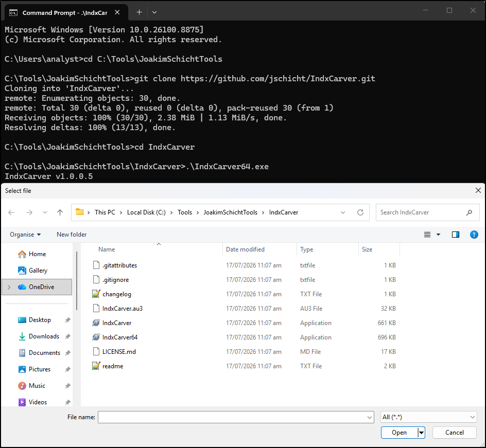Click the pin icon beside Documents
486x448 pixels.
[67, 353]
